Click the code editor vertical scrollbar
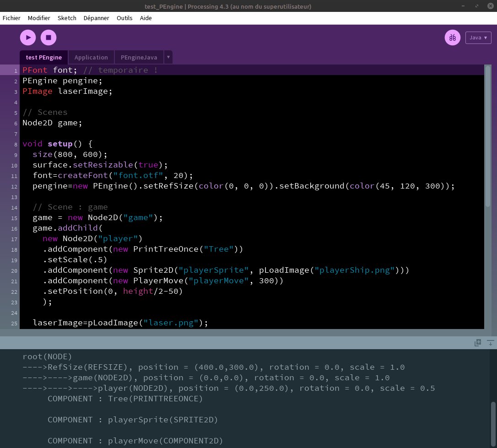 [488, 137]
